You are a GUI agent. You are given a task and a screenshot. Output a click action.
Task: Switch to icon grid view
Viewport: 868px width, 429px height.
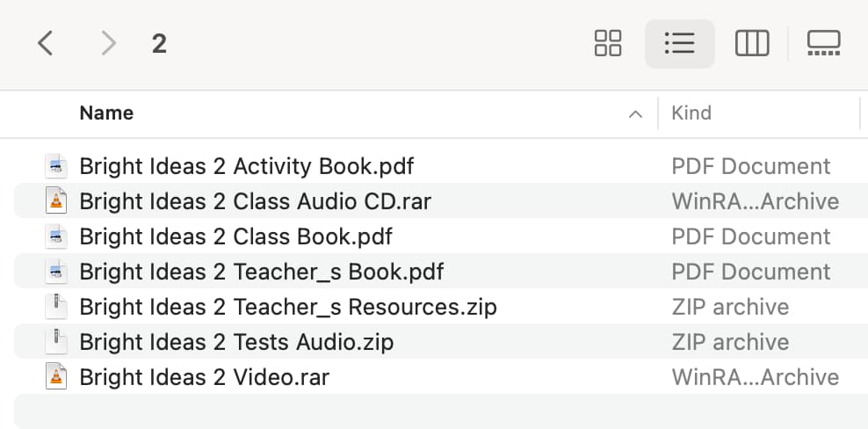point(608,43)
